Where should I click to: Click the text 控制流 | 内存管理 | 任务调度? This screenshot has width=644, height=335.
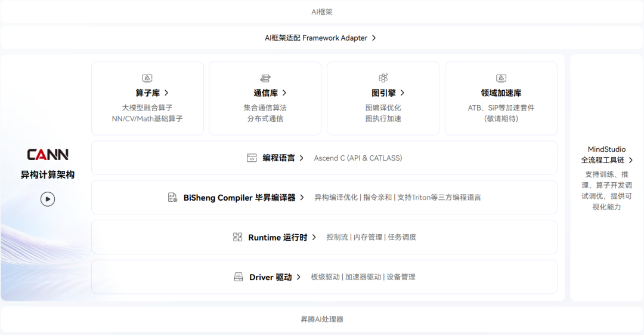tap(371, 238)
